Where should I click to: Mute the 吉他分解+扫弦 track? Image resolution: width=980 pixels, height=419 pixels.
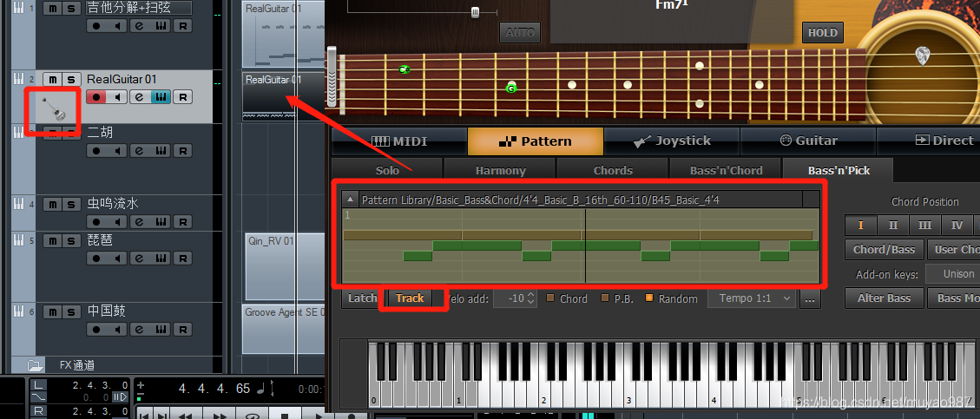click(x=53, y=8)
